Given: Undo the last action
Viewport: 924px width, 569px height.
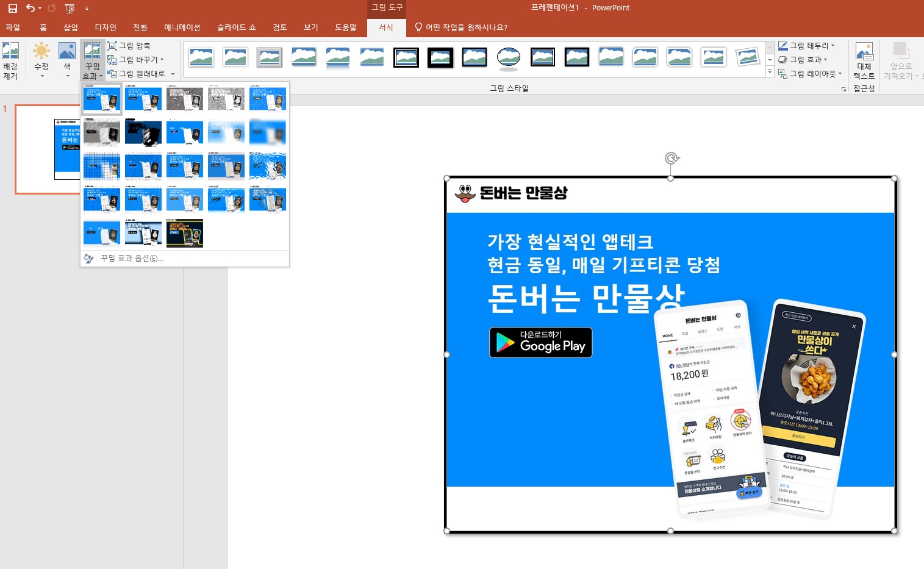Looking at the screenshot, I should pos(30,9).
